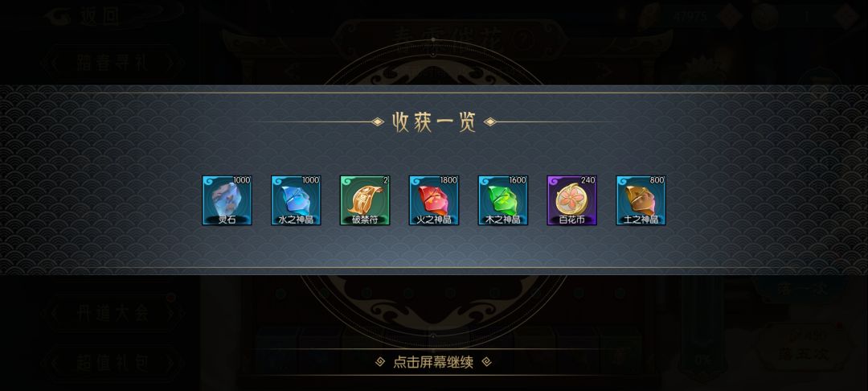Tap the plus diamond beside 47975
This screenshot has height=391, width=868.
(x=730, y=17)
